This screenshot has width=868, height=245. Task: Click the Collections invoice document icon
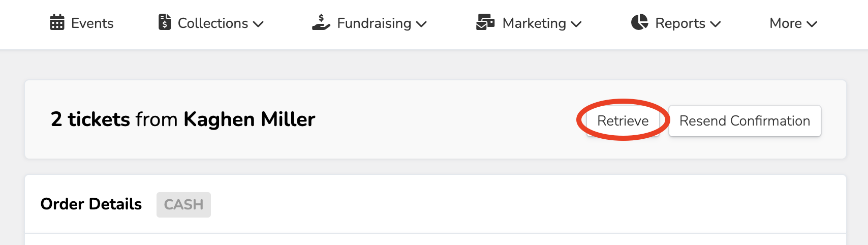(x=165, y=23)
